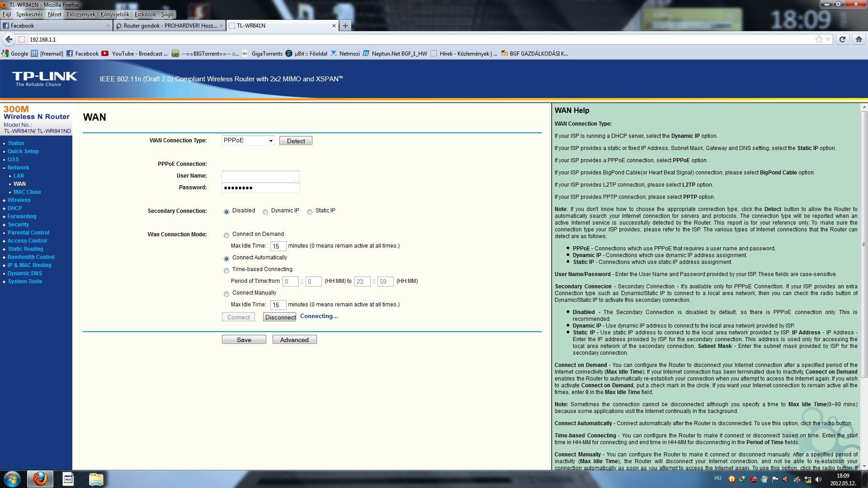
Task: Click the network warning tray icon
Action: 808,479
